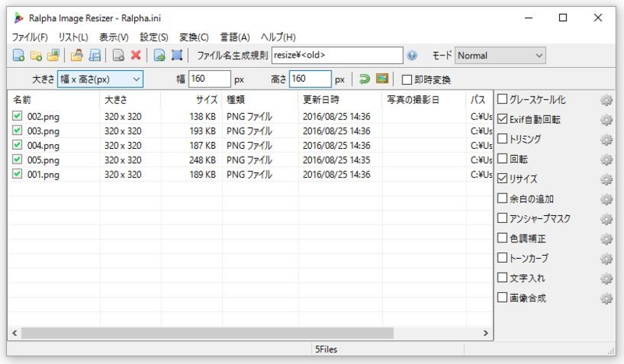The width and height of the screenshot is (624, 364).
Task: Enable the 余白の追加 checkbox
Action: pos(502,198)
